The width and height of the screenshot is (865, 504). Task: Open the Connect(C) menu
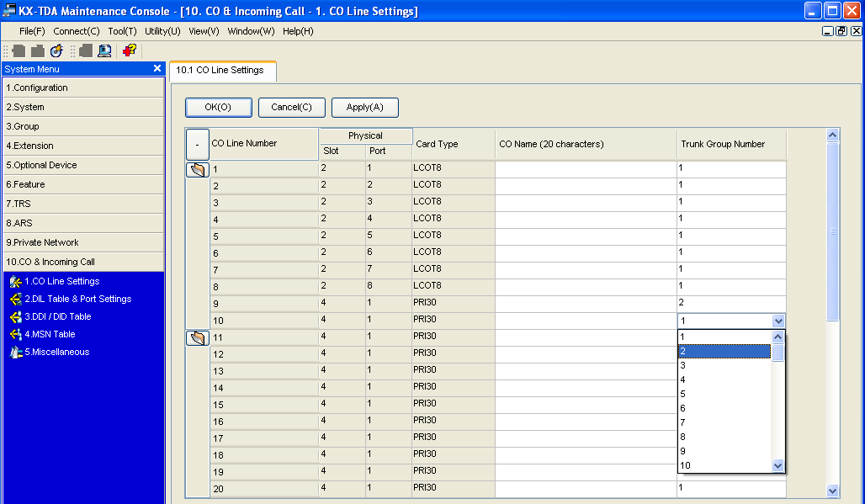pyautogui.click(x=76, y=31)
